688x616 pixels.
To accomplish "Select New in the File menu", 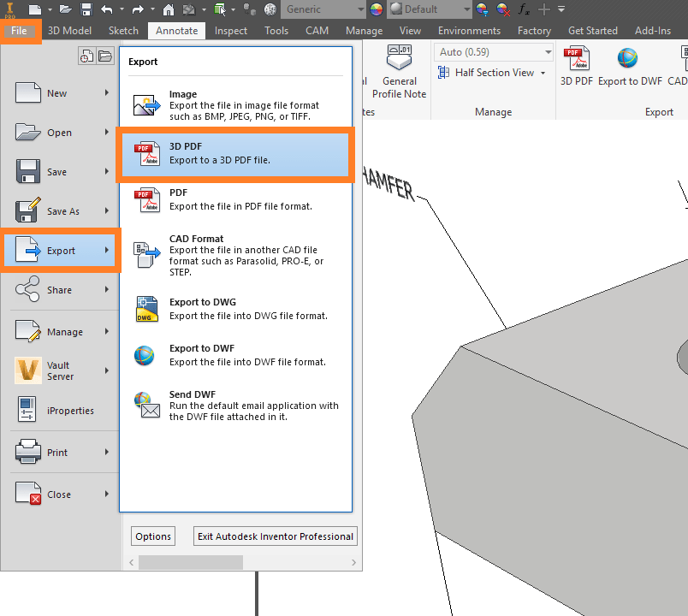I will point(61,93).
